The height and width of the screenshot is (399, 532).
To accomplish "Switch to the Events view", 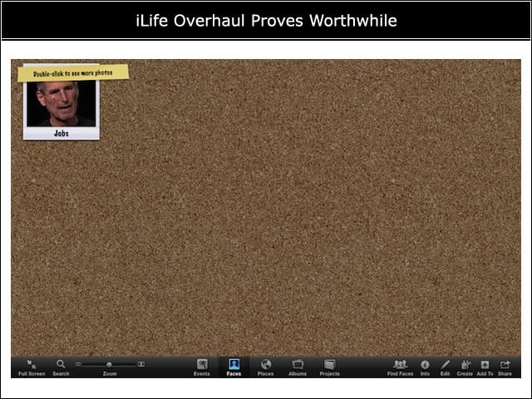I will 202,367.
